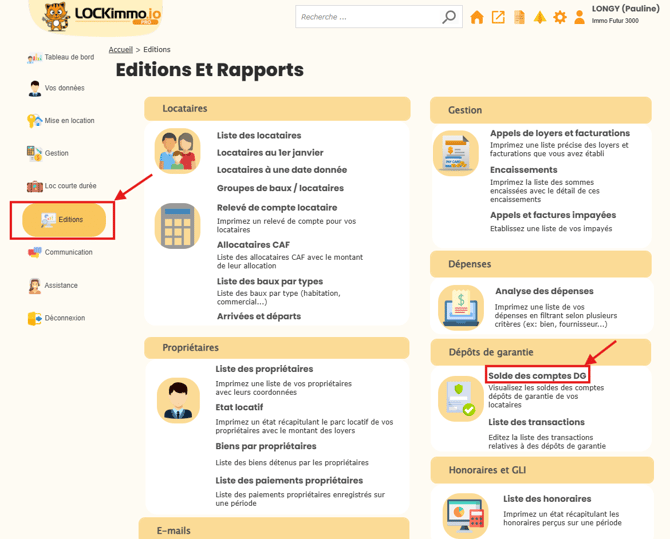
Task: Open Encaissements report
Action: click(523, 170)
